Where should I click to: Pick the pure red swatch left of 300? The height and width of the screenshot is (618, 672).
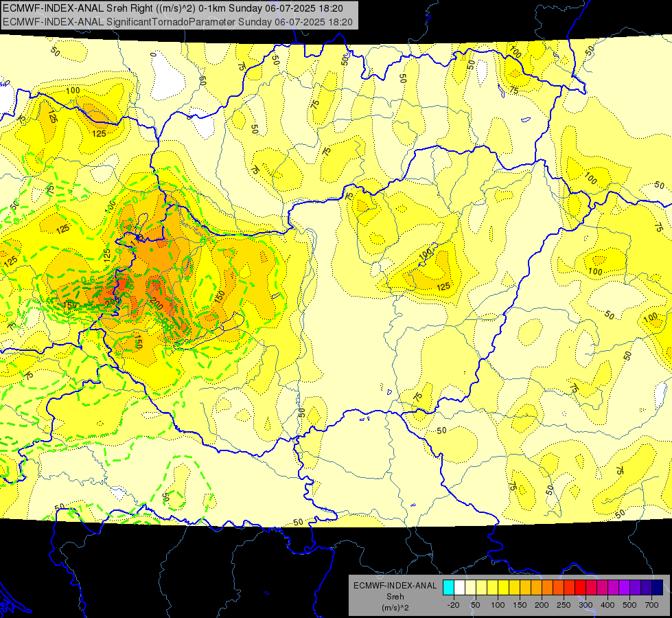pyautogui.click(x=580, y=587)
